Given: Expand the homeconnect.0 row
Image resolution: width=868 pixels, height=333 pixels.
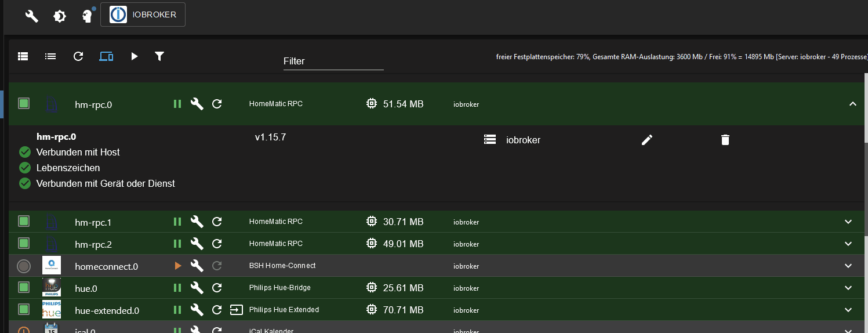Looking at the screenshot, I should (848, 266).
